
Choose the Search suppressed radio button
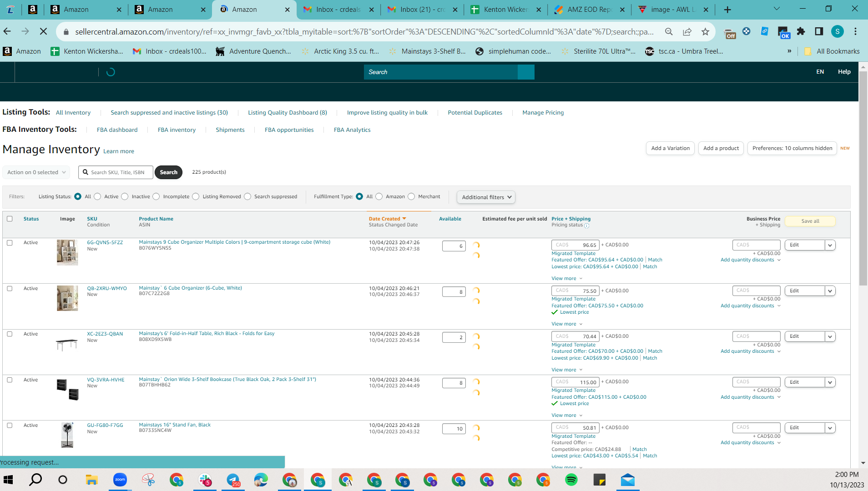pos(247,196)
